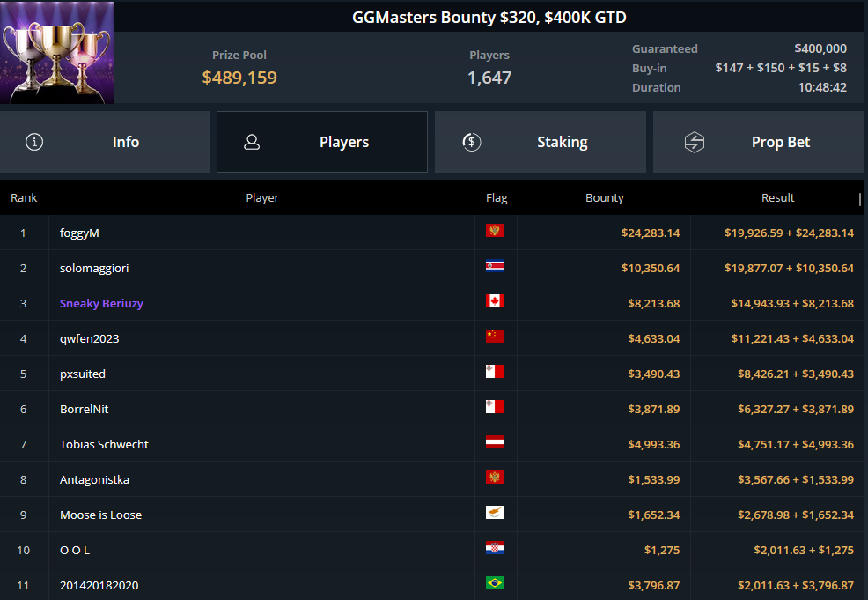868x600 pixels.
Task: Open the Info tab
Action: pos(105,142)
